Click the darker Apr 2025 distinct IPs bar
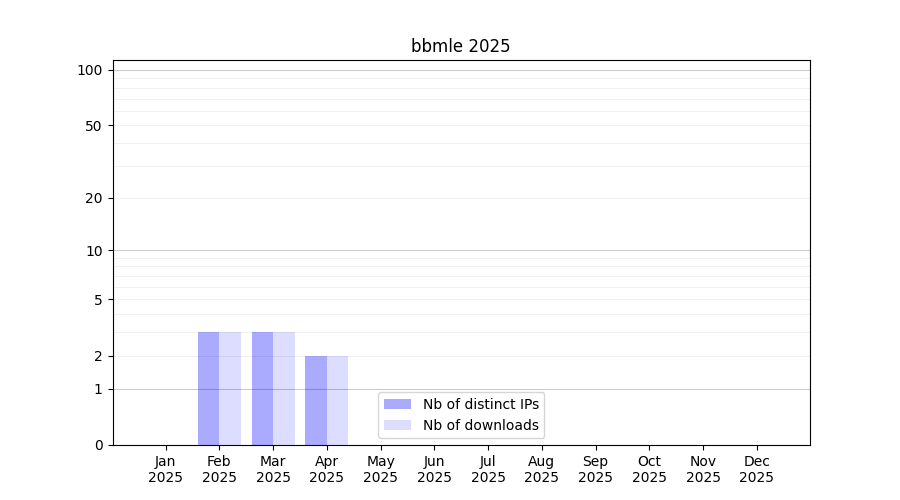This screenshot has width=900, height=500. click(x=315, y=400)
